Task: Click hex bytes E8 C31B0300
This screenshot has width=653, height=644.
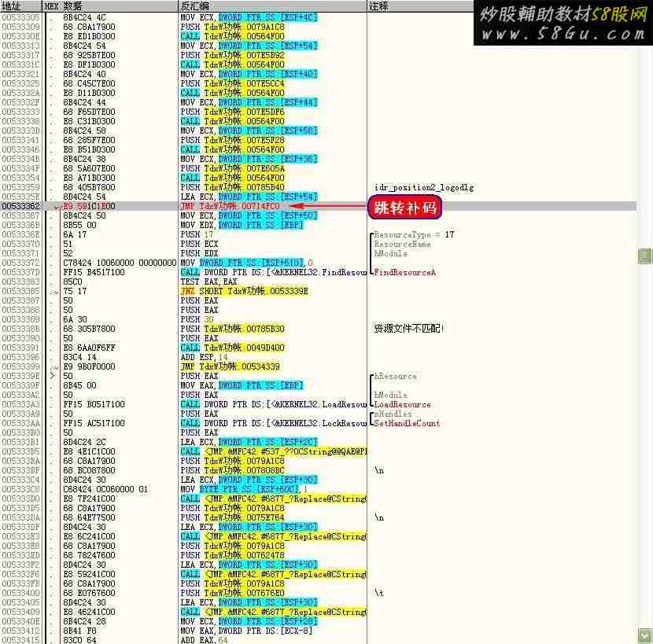Action: pyautogui.click(x=89, y=121)
